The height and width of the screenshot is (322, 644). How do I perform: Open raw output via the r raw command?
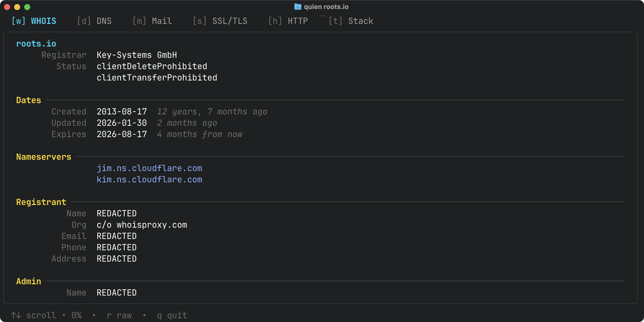[x=119, y=315]
